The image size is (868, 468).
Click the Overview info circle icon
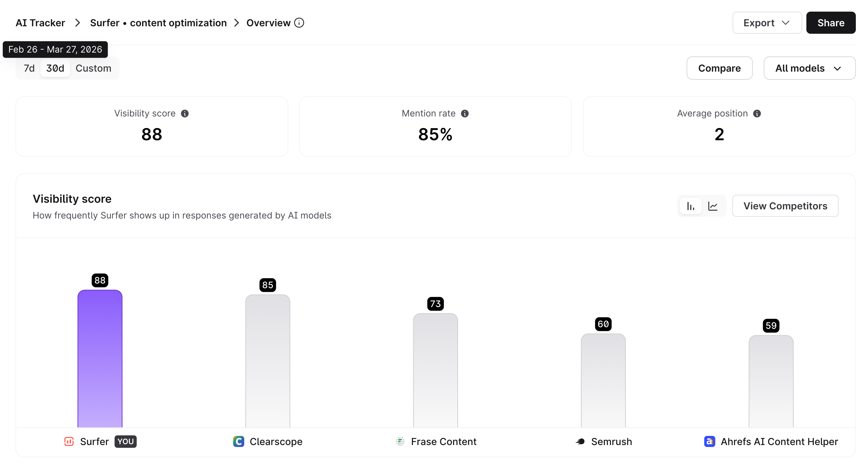point(299,23)
